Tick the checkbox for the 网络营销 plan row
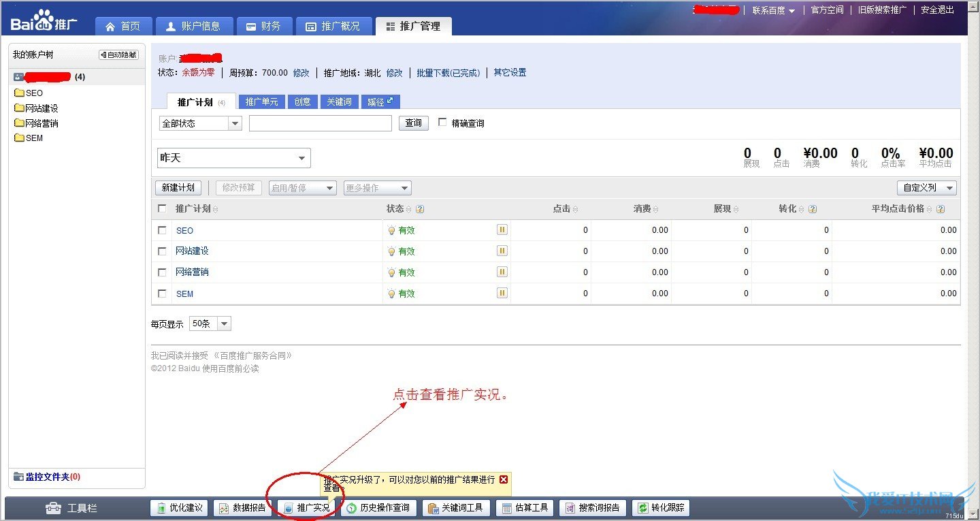 pyautogui.click(x=162, y=272)
